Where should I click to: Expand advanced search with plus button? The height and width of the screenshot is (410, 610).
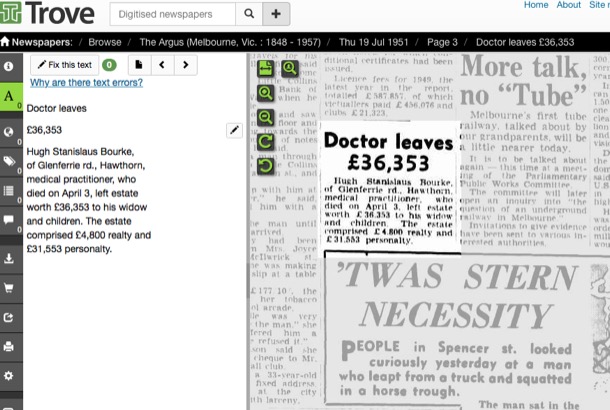[277, 14]
